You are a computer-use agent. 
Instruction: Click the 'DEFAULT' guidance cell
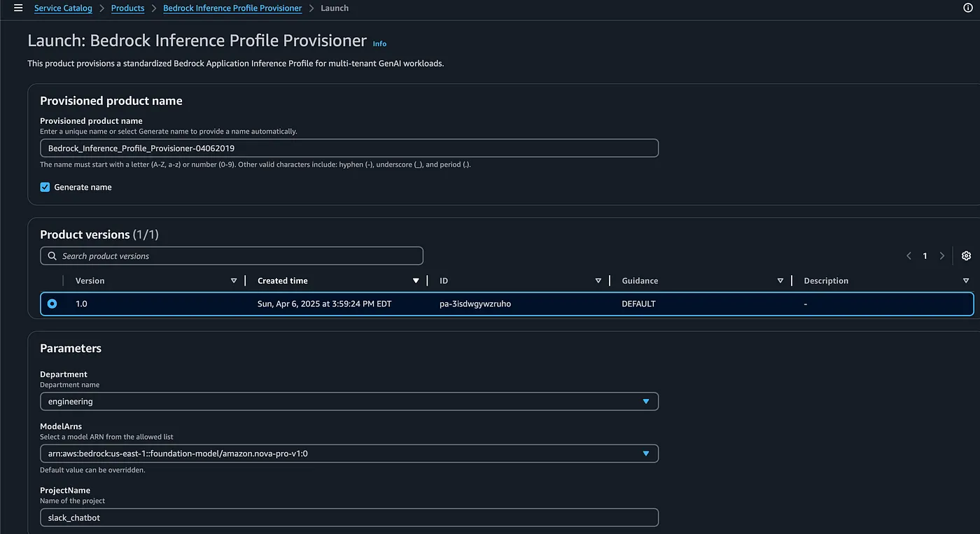pos(638,304)
